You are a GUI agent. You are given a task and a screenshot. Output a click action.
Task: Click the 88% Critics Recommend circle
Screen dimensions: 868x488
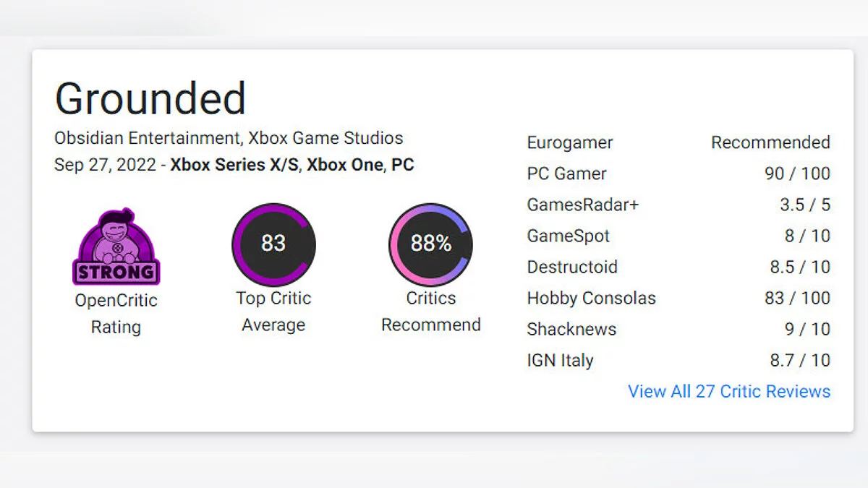[430, 244]
